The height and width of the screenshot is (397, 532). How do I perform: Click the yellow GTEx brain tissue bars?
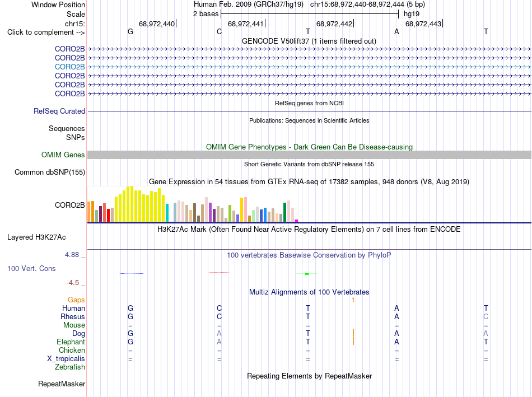coord(140,204)
